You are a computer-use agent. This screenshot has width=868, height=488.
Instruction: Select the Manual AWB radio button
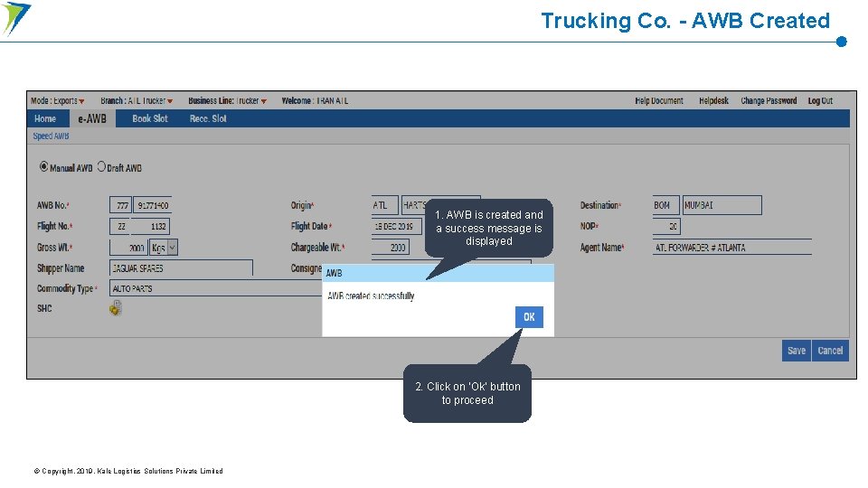pos(43,166)
